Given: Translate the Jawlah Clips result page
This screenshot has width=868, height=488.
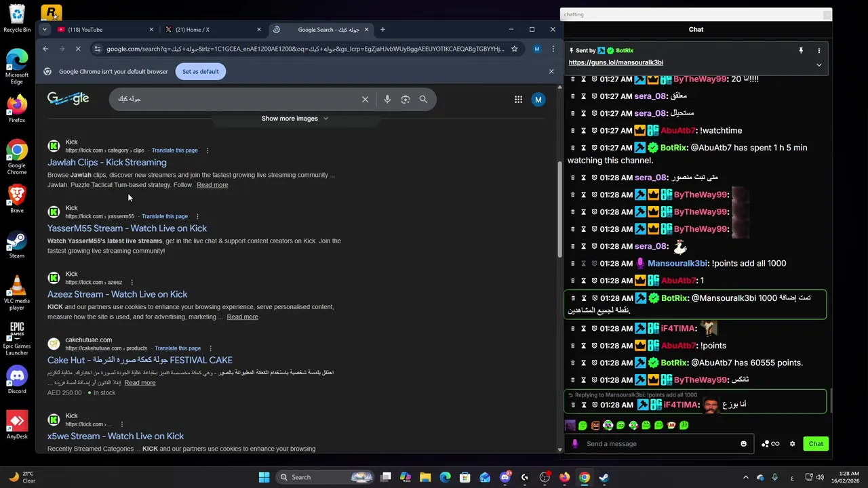Looking at the screenshot, I should [x=175, y=150].
